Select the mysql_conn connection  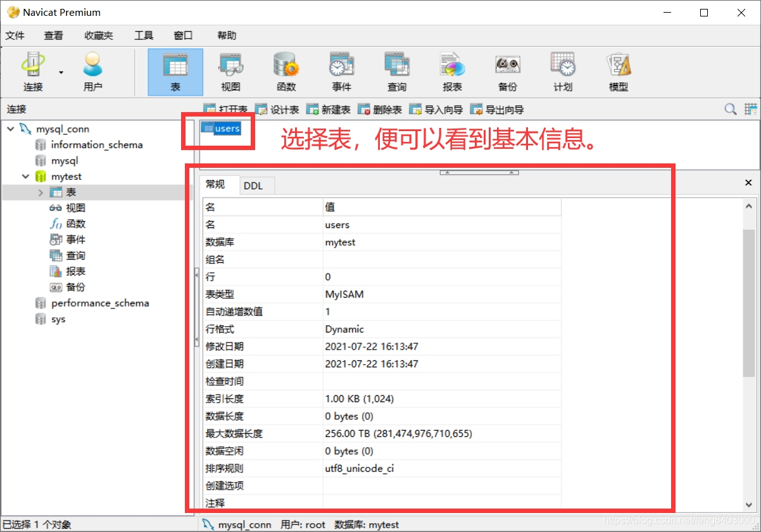62,129
